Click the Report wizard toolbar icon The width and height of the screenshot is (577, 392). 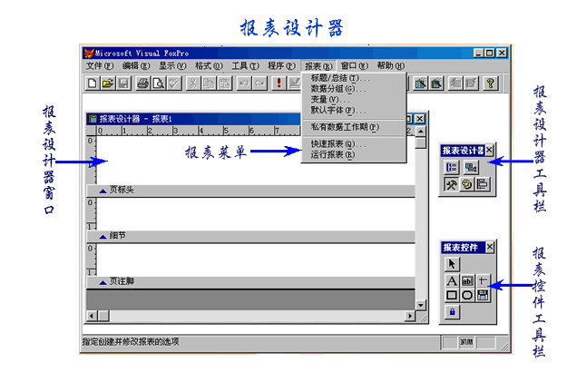pos(436,83)
